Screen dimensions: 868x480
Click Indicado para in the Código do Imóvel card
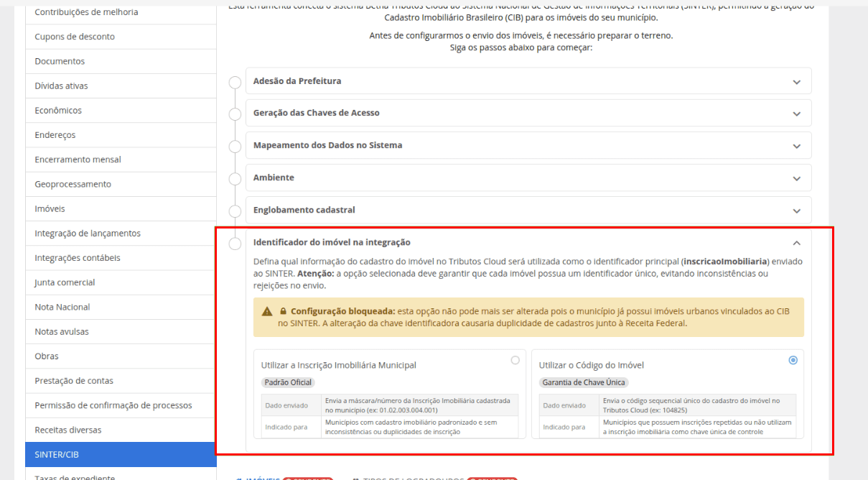click(566, 427)
